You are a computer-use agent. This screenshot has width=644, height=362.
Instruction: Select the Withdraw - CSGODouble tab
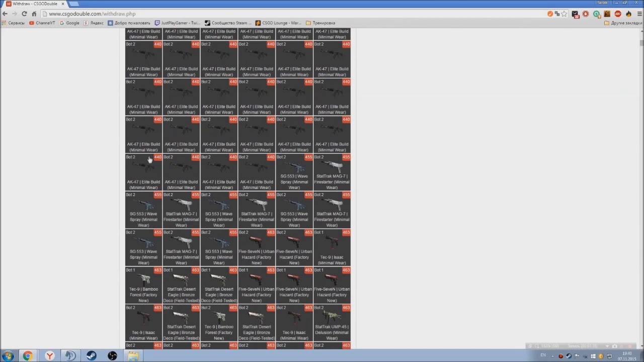pyautogui.click(x=34, y=4)
